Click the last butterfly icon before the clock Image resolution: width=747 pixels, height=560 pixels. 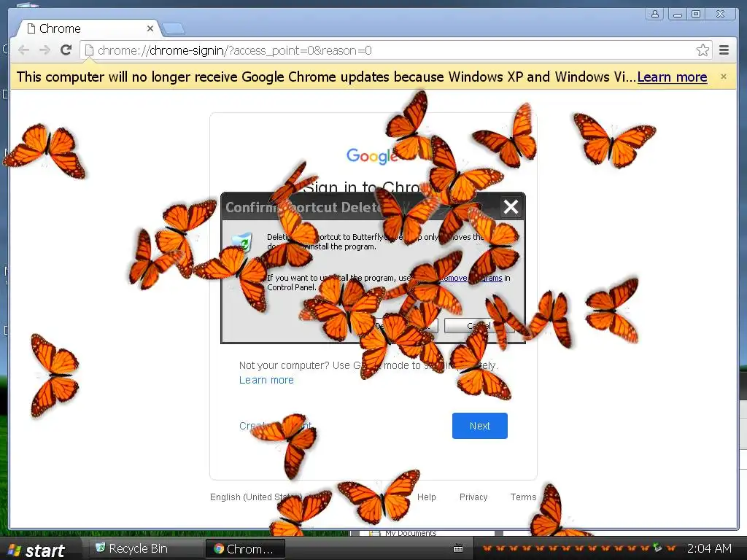coord(671,548)
